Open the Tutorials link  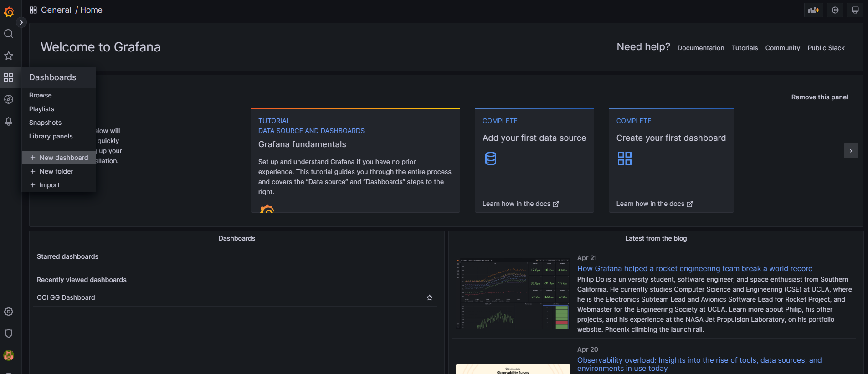coord(745,48)
